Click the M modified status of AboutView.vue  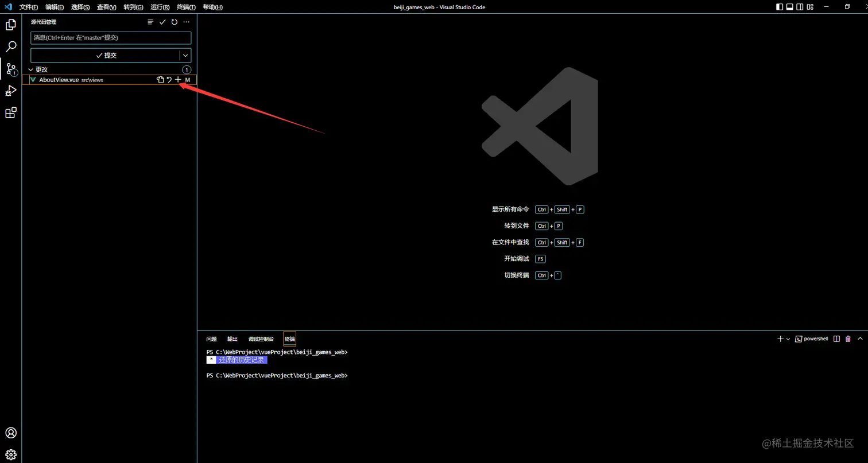point(188,80)
